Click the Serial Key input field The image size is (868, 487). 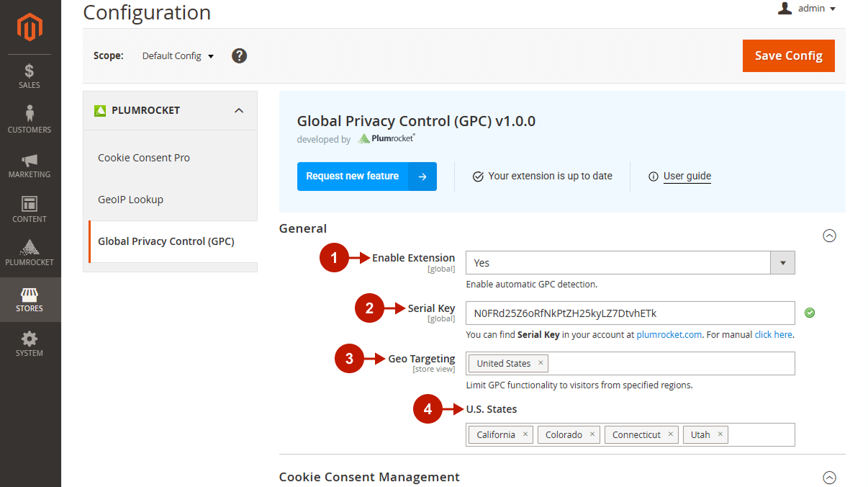pyautogui.click(x=630, y=313)
